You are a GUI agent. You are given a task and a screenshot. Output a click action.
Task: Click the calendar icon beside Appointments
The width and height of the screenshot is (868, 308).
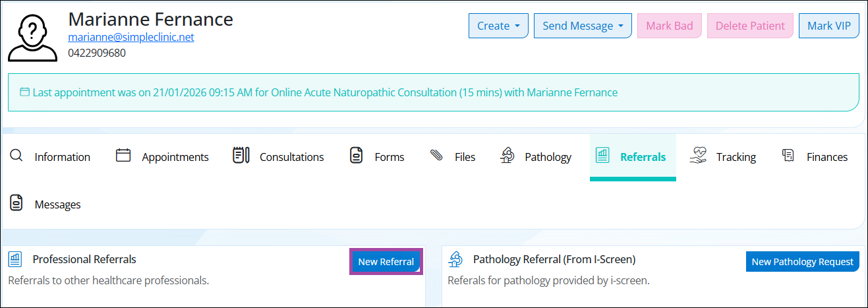point(123,156)
